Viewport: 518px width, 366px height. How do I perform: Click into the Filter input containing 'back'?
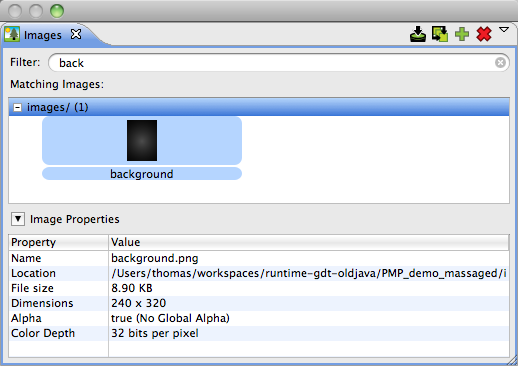[x=278, y=63]
